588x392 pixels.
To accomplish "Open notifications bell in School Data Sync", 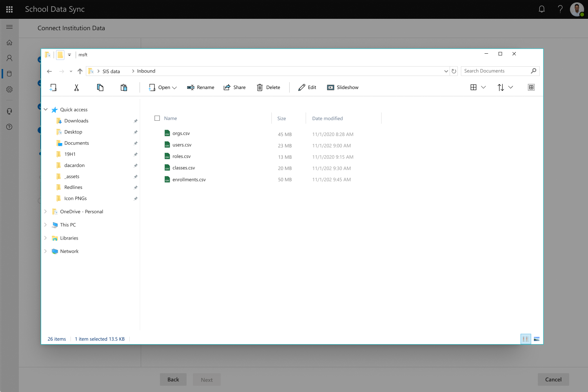I will pos(542,9).
